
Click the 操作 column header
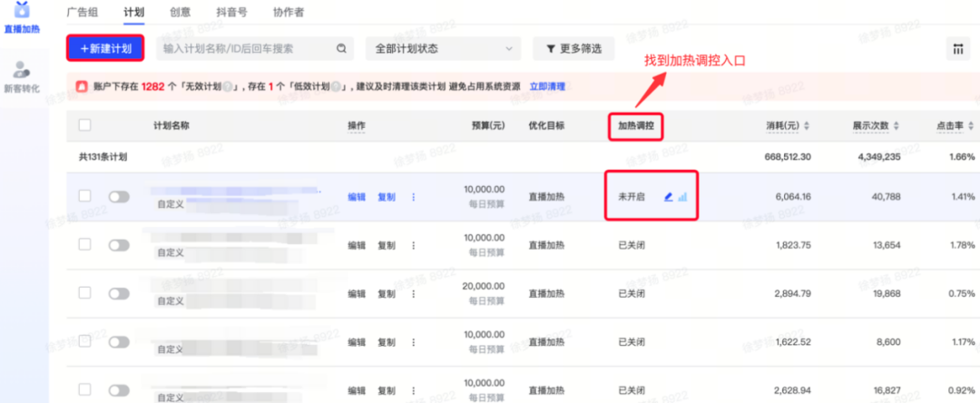click(x=357, y=126)
